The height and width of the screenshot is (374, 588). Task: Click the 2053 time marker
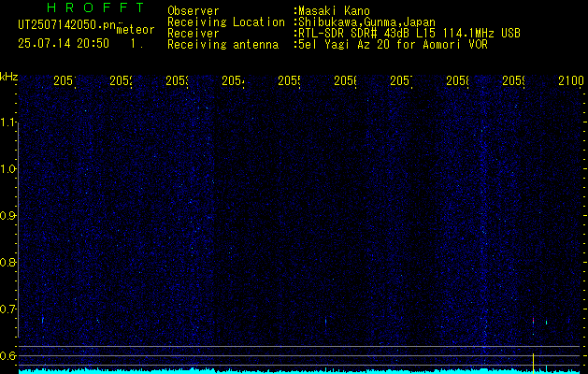coord(177,80)
